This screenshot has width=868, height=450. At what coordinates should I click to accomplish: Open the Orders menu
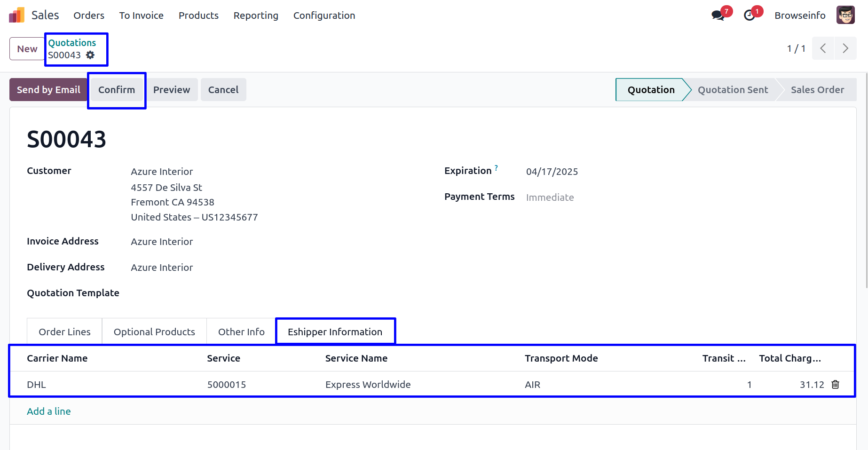click(89, 16)
